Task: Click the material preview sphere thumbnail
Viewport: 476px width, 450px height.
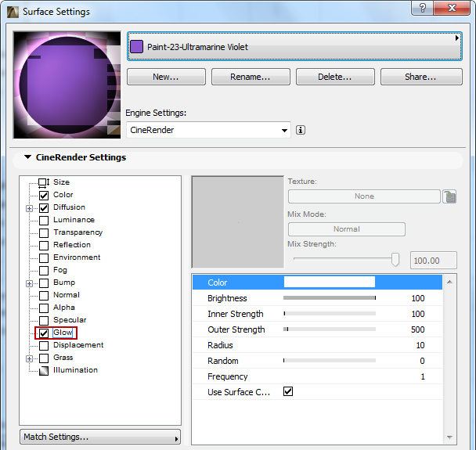Action: pos(67,85)
